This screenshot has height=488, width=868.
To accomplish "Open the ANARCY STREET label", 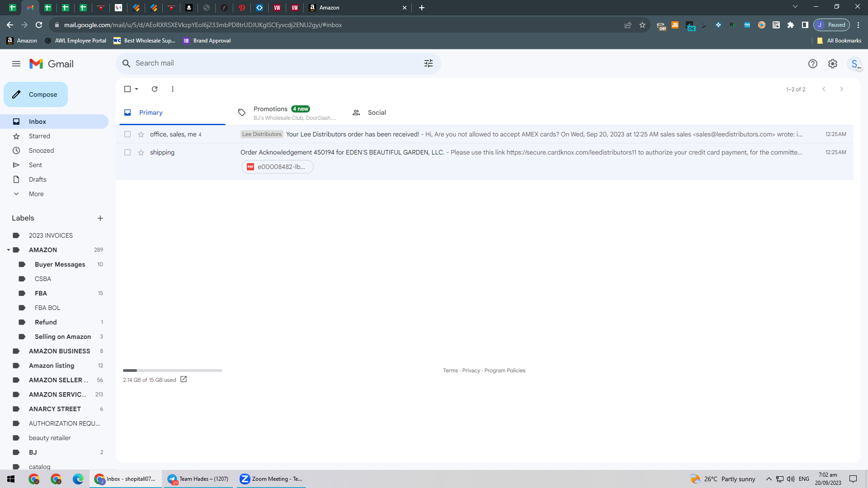I will [x=54, y=409].
